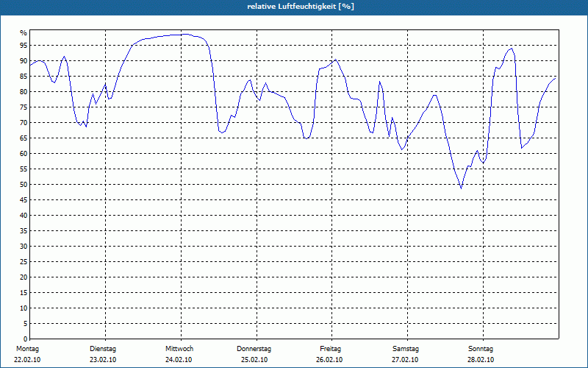This screenshot has width=588, height=368.
Task: Click the y-axis value 45
Action: pos(24,200)
